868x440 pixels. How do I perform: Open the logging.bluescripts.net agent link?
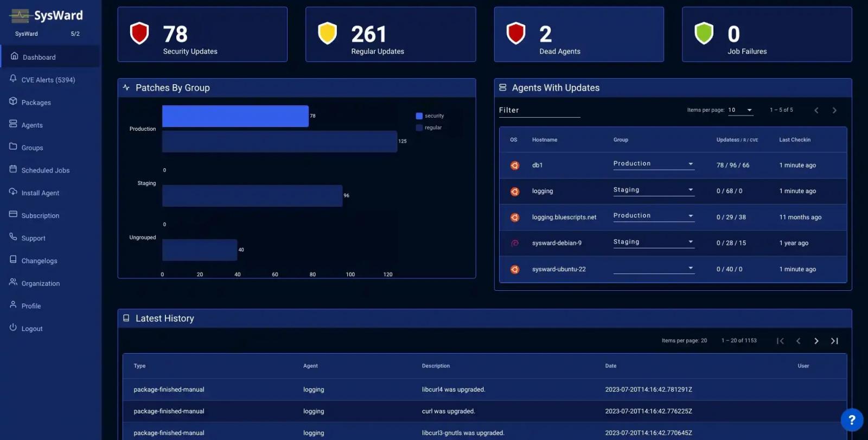tap(564, 218)
